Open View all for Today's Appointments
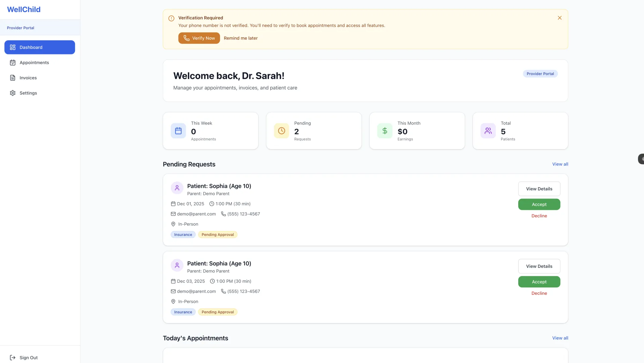Screen dimensions: 644x363 pyautogui.click(x=560, y=338)
